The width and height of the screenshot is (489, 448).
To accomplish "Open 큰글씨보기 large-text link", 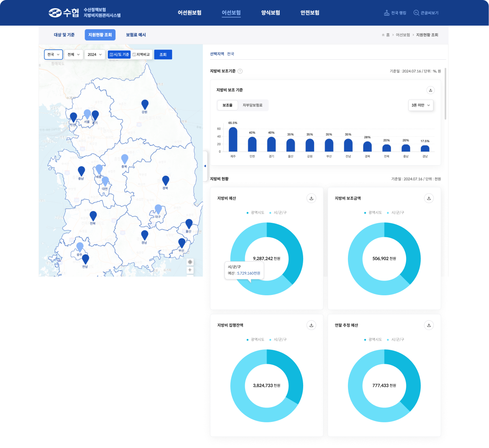I will [x=426, y=13].
